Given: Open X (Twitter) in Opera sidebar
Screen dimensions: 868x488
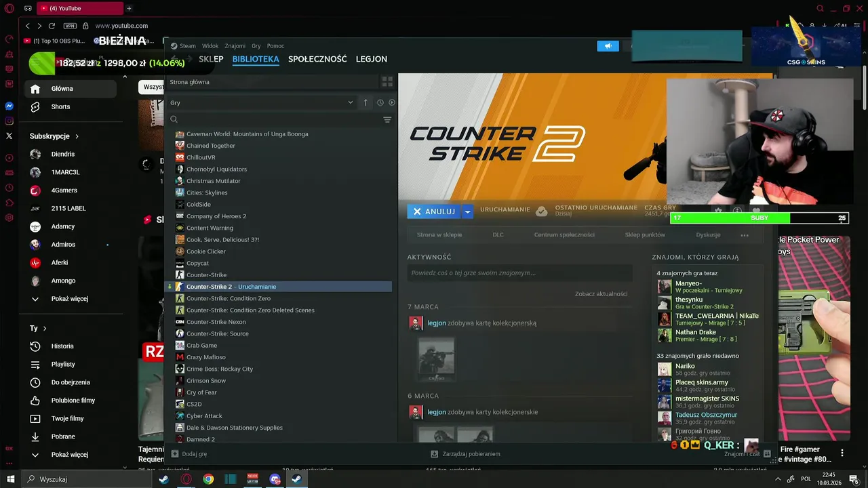Looking at the screenshot, I should point(9,136).
